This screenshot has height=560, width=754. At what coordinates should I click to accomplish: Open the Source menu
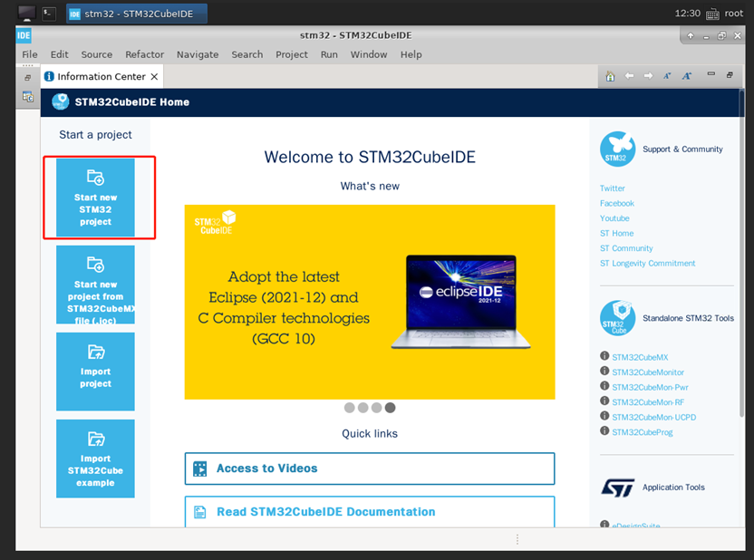97,54
